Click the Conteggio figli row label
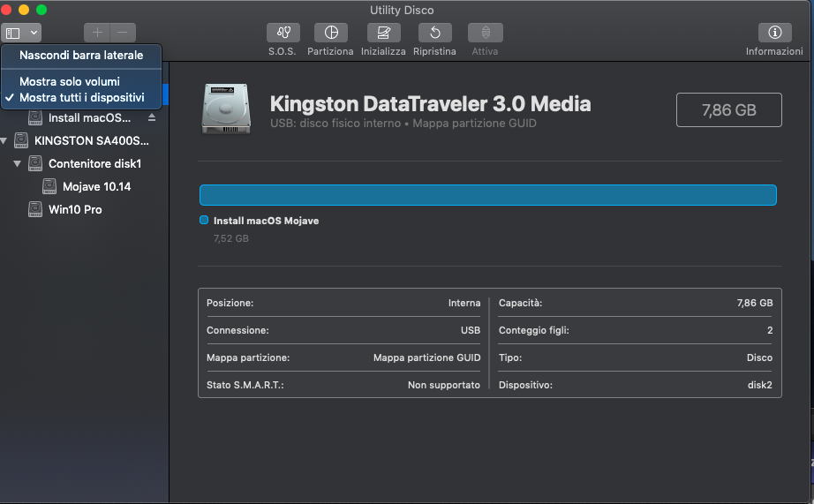The image size is (814, 504). pyautogui.click(x=533, y=331)
